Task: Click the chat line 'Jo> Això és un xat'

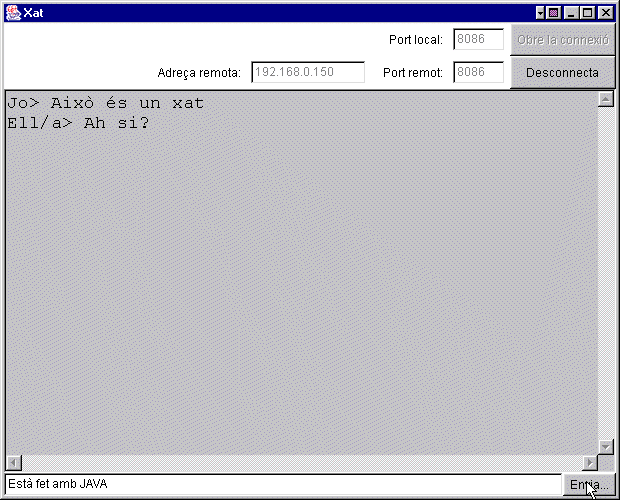Action: pyautogui.click(x=106, y=103)
